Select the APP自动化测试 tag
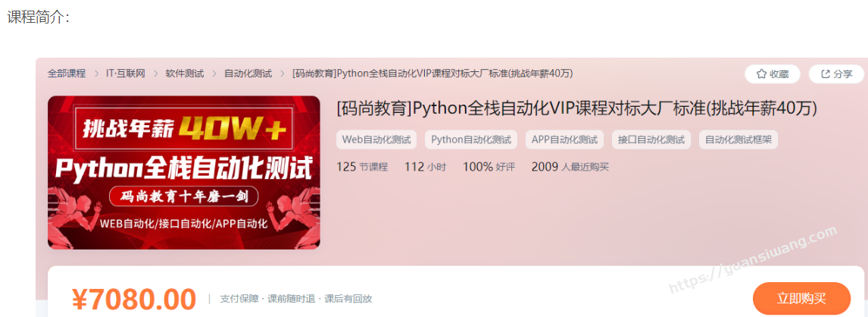This screenshot has width=868, height=317. click(564, 140)
